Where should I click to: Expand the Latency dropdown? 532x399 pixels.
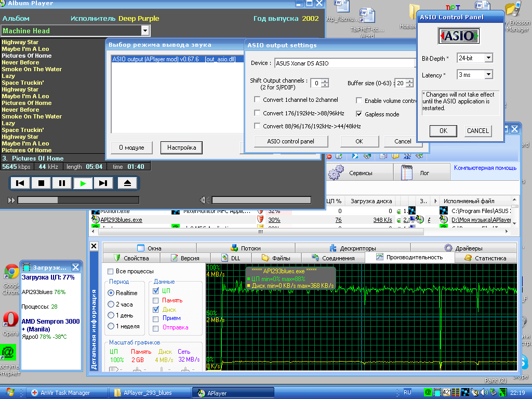[488, 74]
